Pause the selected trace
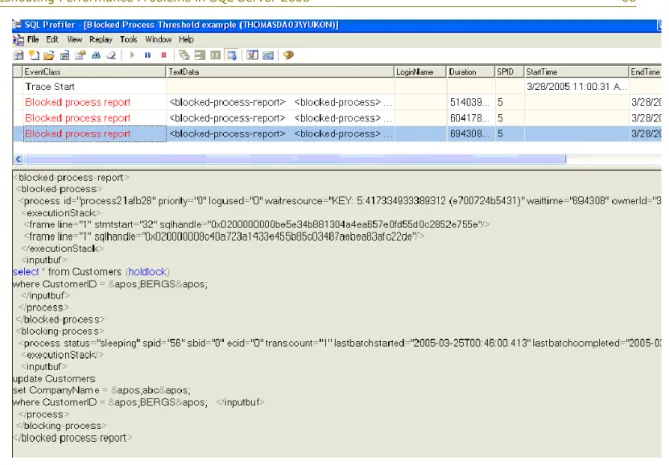 (x=148, y=55)
